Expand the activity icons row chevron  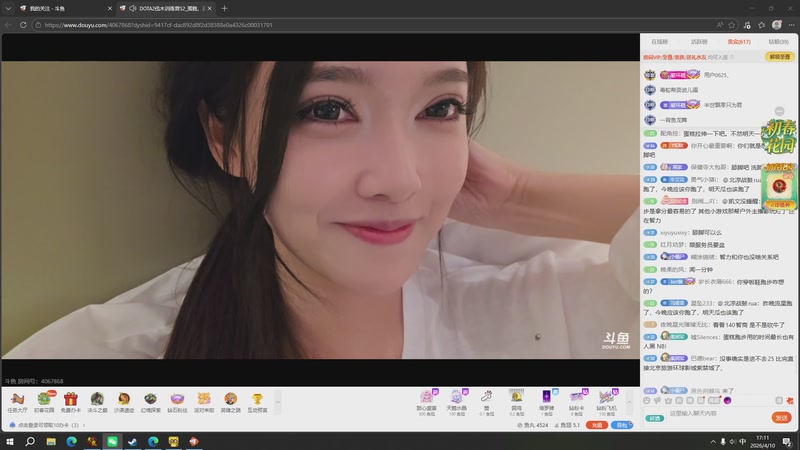coord(278,402)
